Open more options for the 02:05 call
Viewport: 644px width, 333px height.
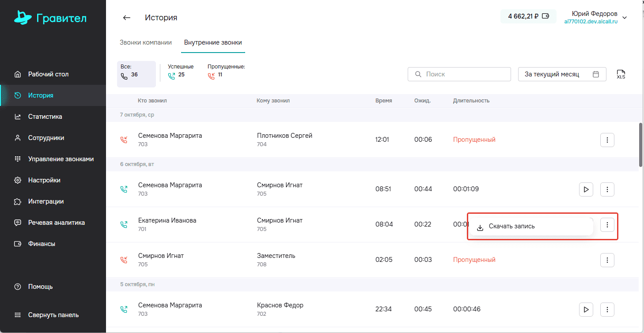click(x=607, y=260)
